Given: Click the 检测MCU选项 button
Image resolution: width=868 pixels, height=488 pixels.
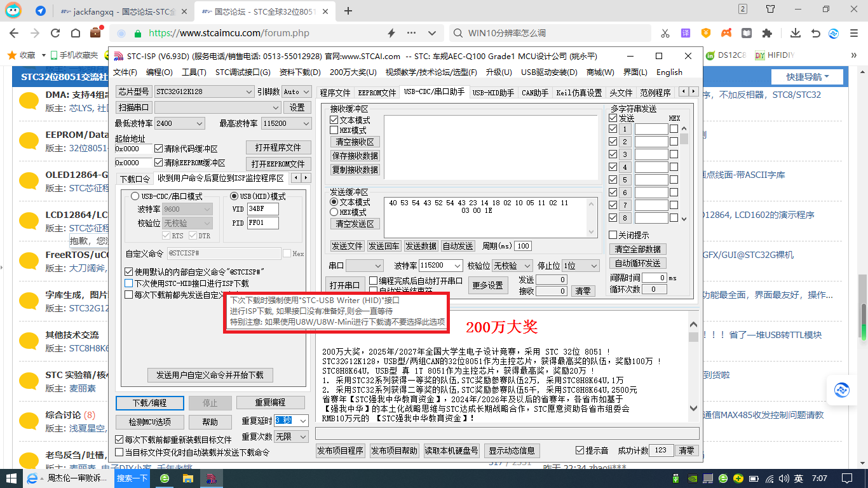Looking at the screenshot, I should [x=151, y=422].
